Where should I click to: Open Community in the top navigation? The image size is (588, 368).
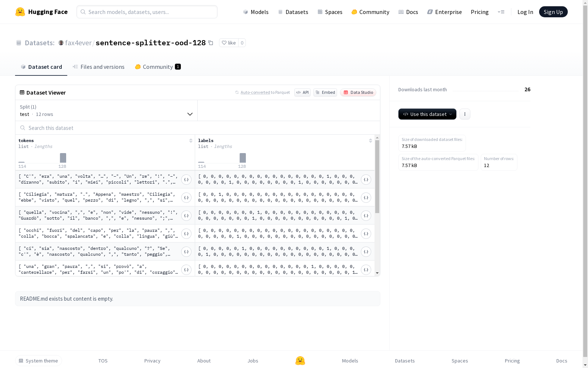(370, 12)
